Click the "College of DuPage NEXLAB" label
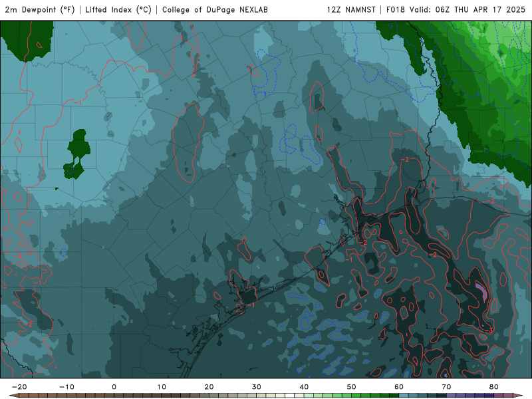Image resolution: width=532 pixels, height=399 pixels. coord(215,10)
